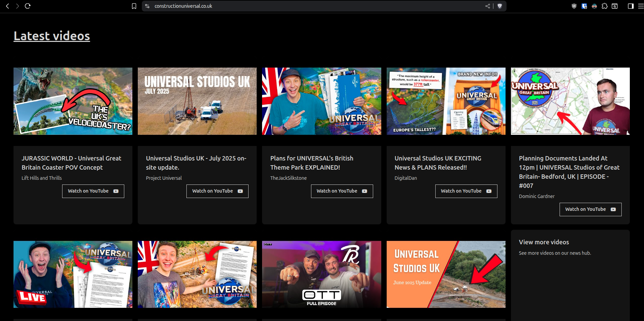644x321 pixels.
Task: Open the Universal Great Britain map thumbnail
Action: click(570, 101)
